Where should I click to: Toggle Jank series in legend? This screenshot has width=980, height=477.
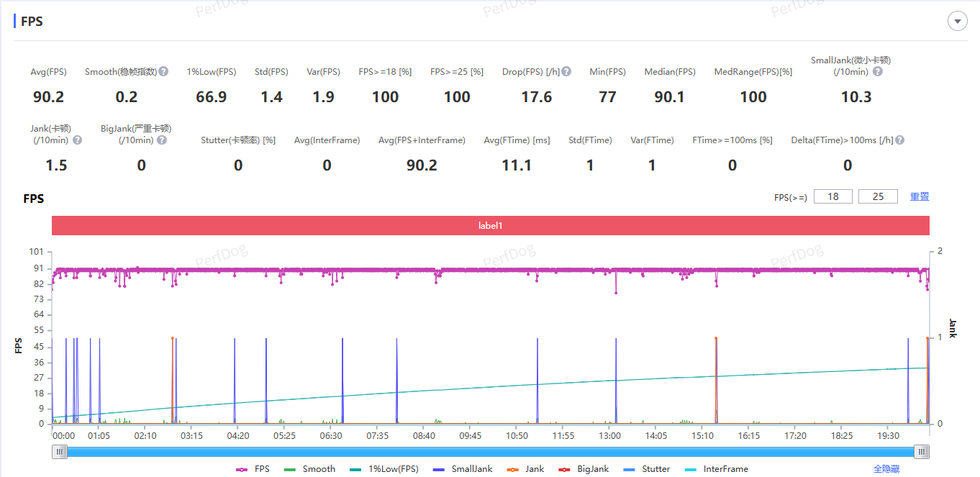[525, 469]
